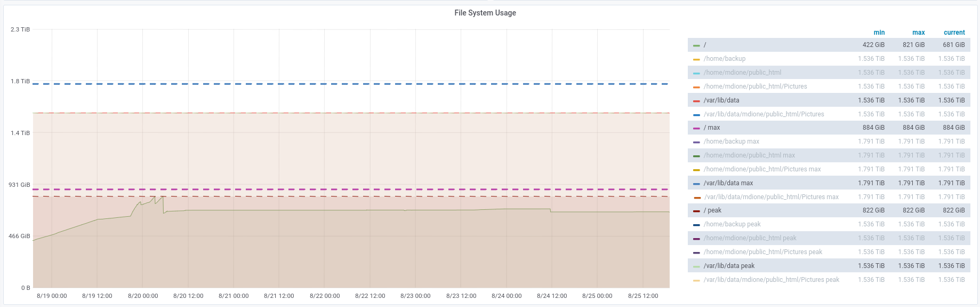The height and width of the screenshot is (307, 980).
Task: Toggle the /home/backup peak series label
Action: pos(732,224)
